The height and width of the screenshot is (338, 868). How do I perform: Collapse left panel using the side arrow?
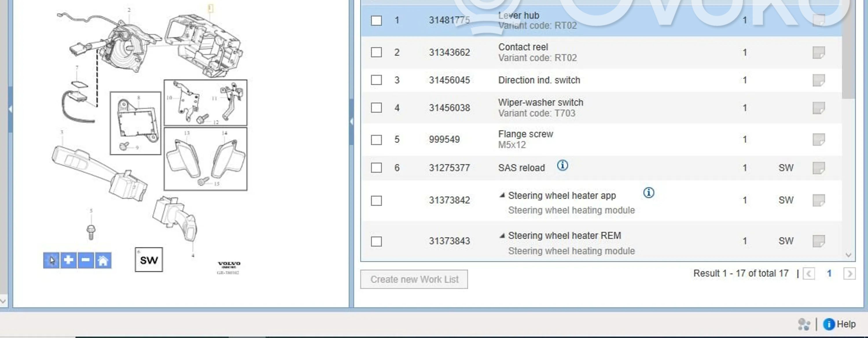(10, 109)
